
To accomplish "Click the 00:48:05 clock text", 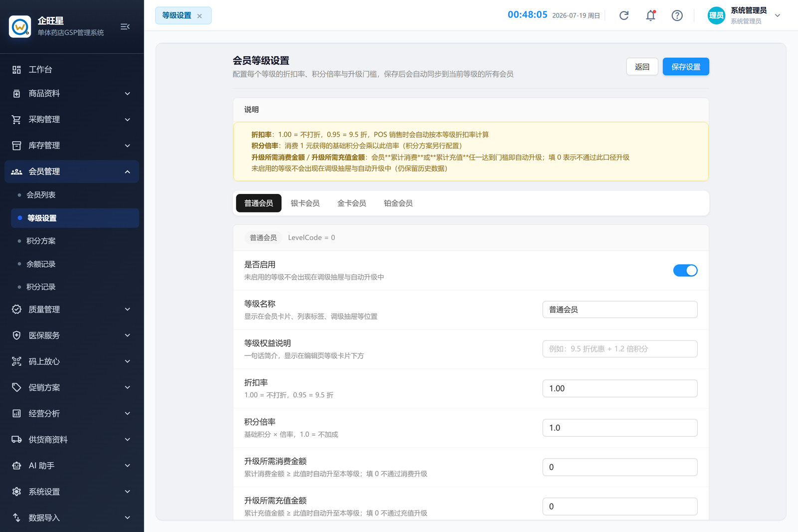I will click(528, 15).
